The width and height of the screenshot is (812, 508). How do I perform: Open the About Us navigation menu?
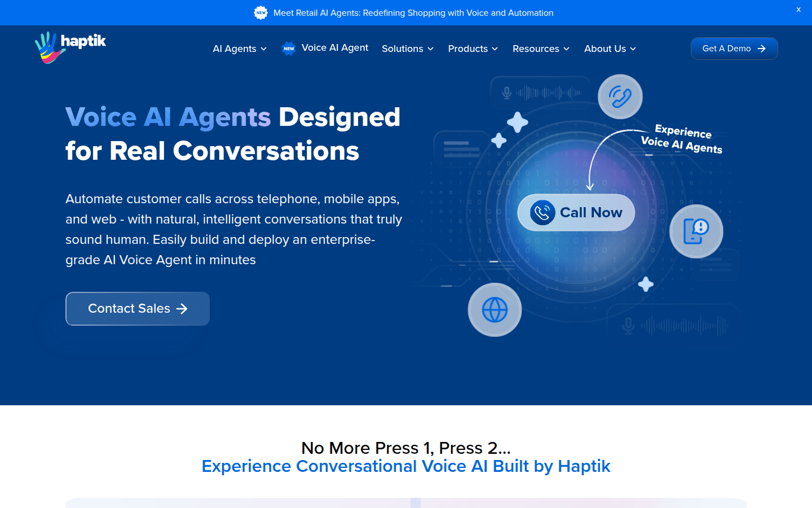click(610, 49)
